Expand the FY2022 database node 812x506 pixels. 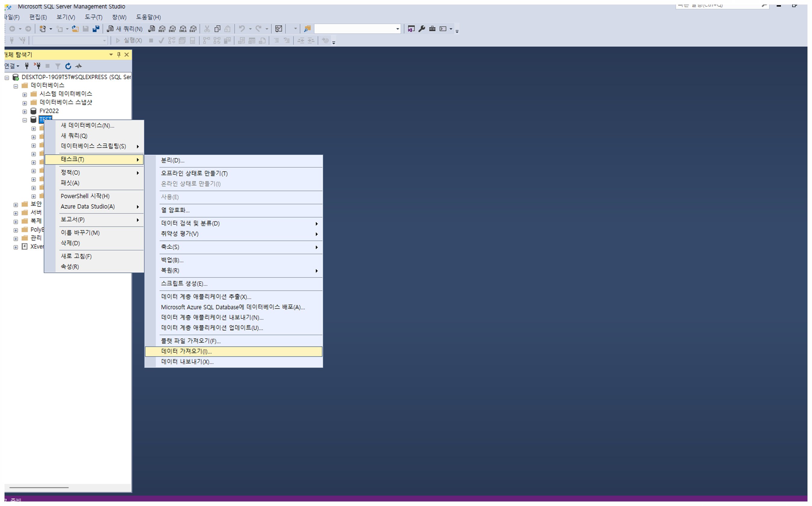point(25,112)
